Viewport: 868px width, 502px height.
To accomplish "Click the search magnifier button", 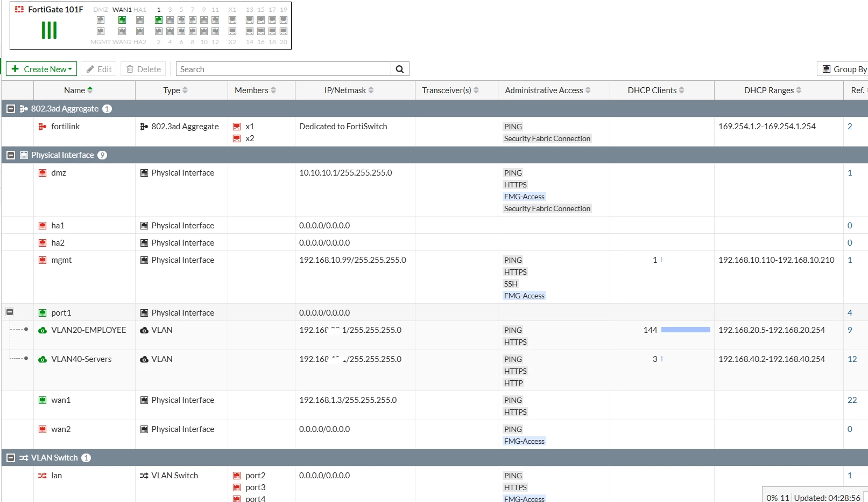I will pyautogui.click(x=400, y=69).
